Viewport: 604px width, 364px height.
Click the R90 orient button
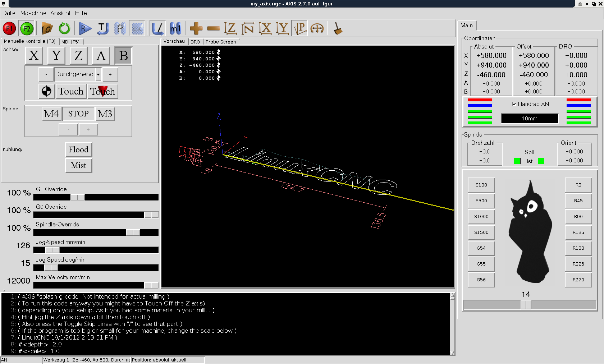click(x=578, y=217)
